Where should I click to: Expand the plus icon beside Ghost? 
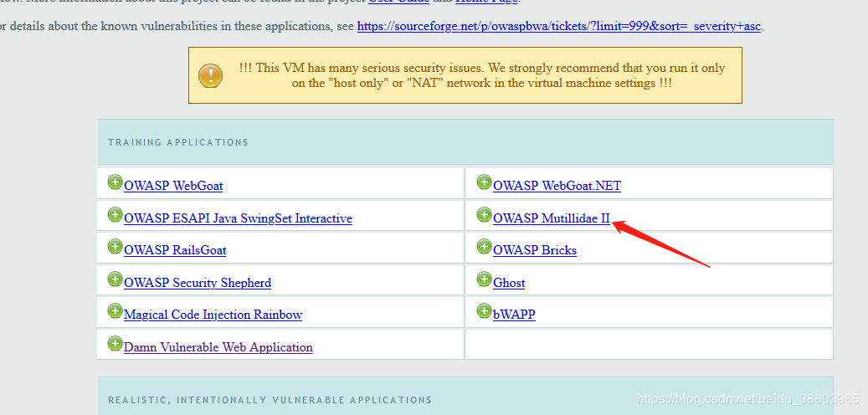tap(484, 279)
